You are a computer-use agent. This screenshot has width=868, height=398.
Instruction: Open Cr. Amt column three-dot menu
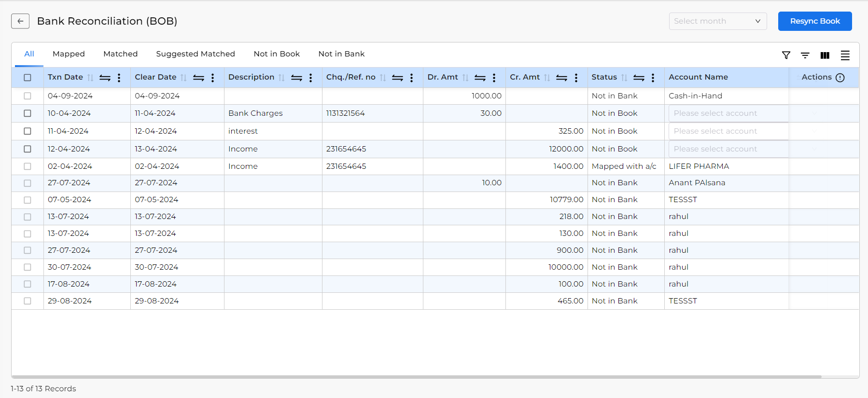(x=576, y=78)
